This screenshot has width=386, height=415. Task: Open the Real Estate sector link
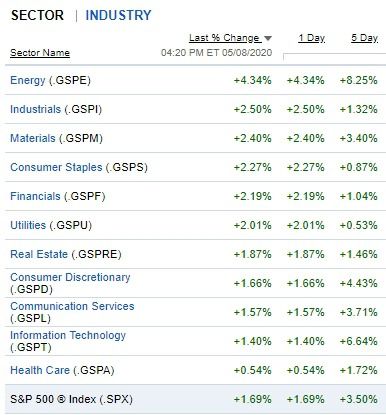pyautogui.click(x=39, y=254)
